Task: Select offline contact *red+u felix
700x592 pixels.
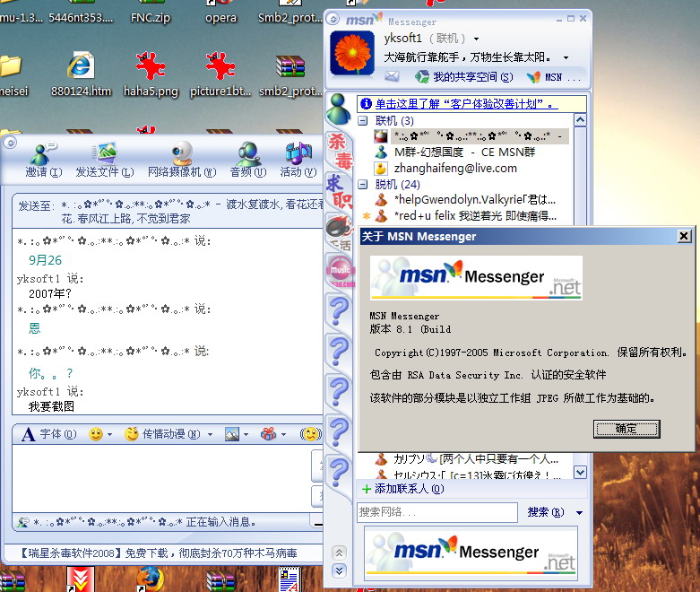Action: (x=466, y=216)
